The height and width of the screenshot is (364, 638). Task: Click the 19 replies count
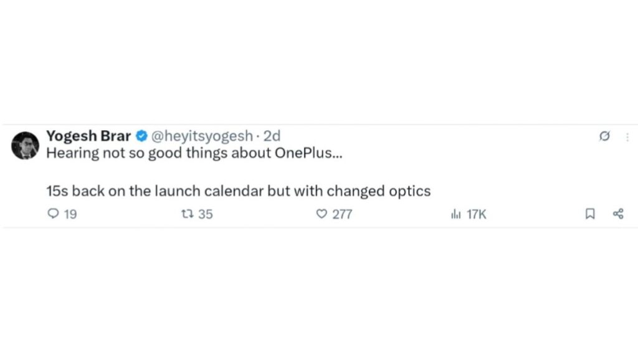(70, 214)
